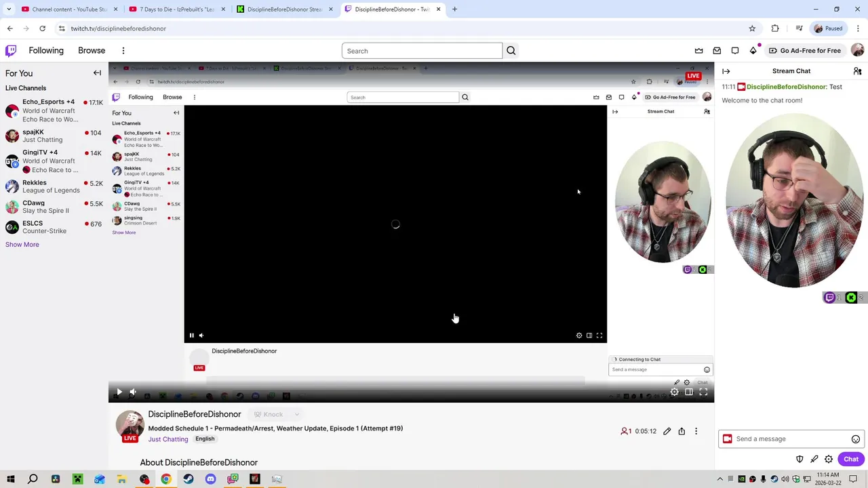This screenshot has height=488, width=868.
Task: Click the Twitch search input field
Action: 422,51
